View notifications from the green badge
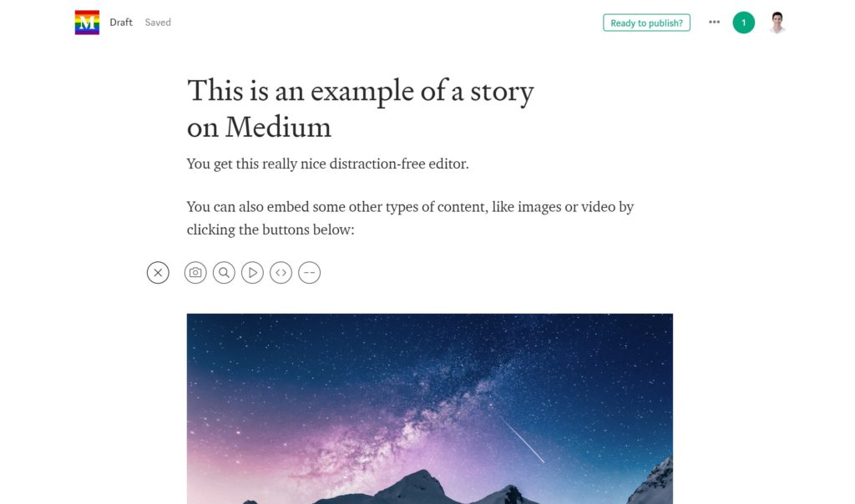This screenshot has height=504, width=855. [x=743, y=23]
